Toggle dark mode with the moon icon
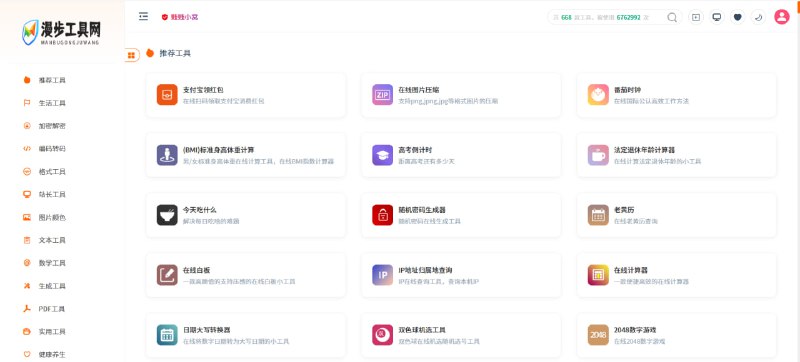Screen dimensions: 800x362 758,17
